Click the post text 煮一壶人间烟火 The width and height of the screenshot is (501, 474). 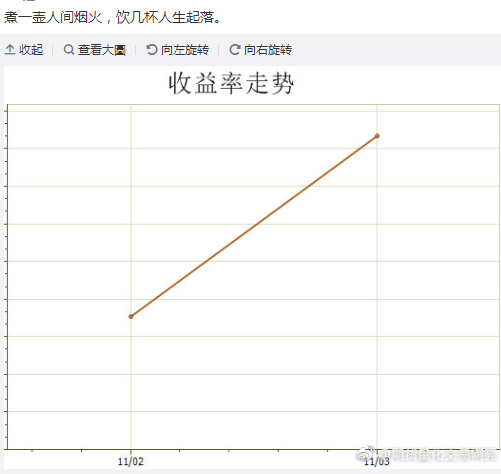tap(53, 17)
